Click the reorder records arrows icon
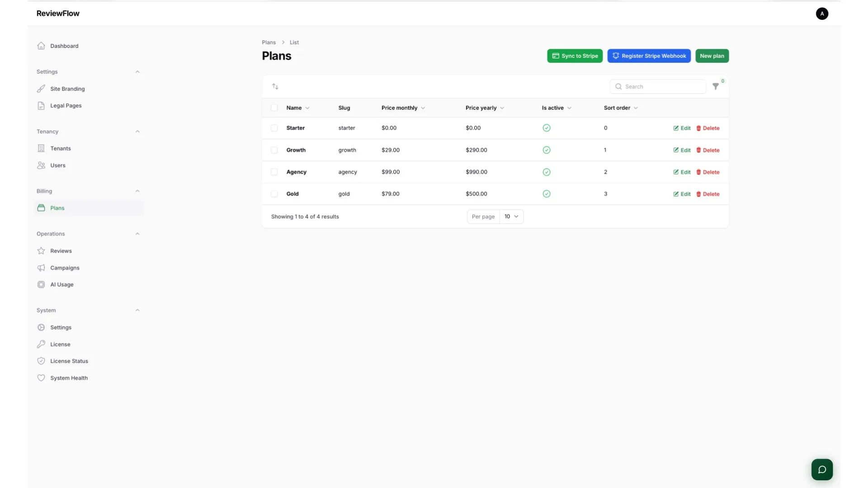Viewport: 868px width, 488px height. 275,86
